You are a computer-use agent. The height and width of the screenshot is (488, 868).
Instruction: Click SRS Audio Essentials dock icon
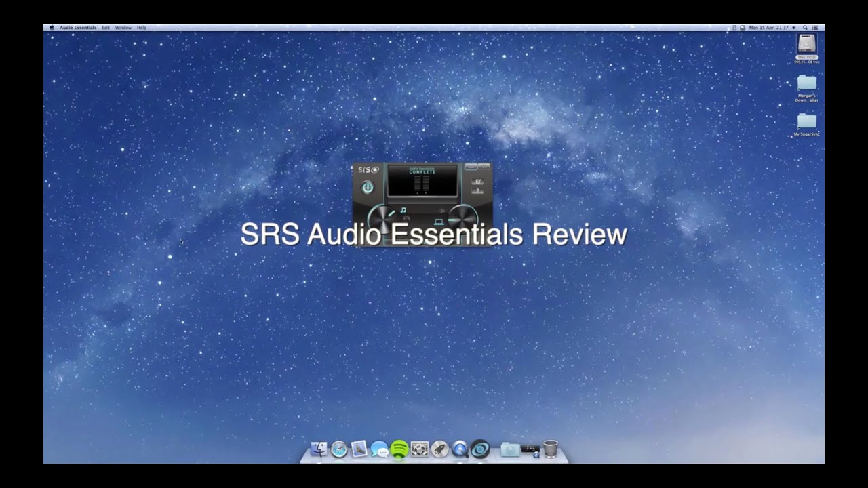click(x=480, y=449)
